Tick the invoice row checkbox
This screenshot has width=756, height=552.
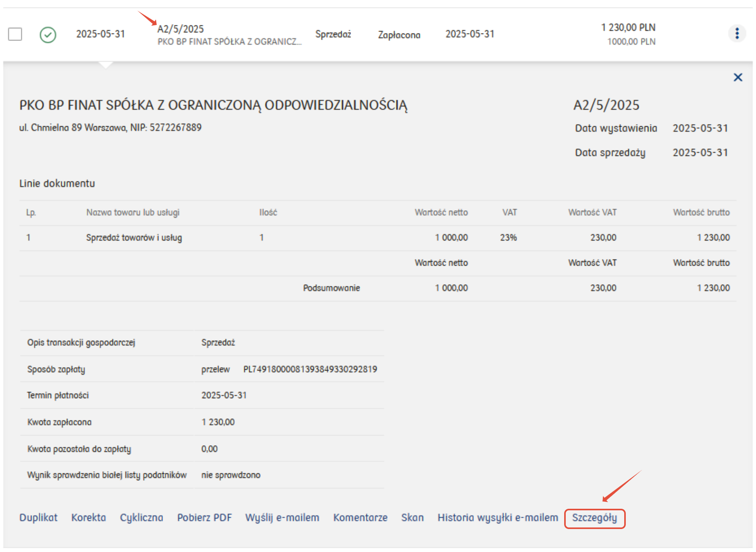point(15,34)
